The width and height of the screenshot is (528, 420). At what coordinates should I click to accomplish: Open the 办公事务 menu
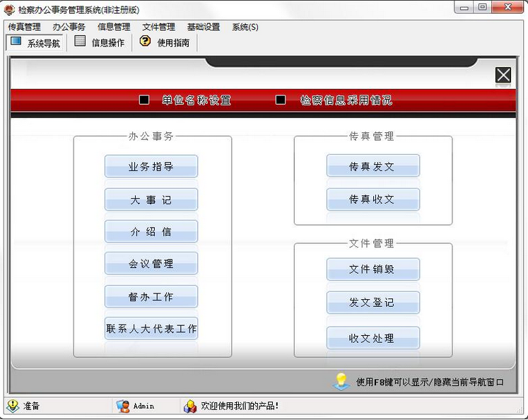[x=69, y=27]
